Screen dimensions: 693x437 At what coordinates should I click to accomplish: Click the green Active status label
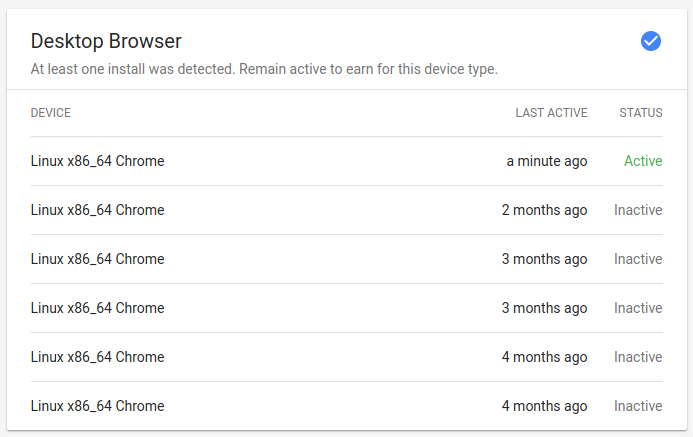643,161
